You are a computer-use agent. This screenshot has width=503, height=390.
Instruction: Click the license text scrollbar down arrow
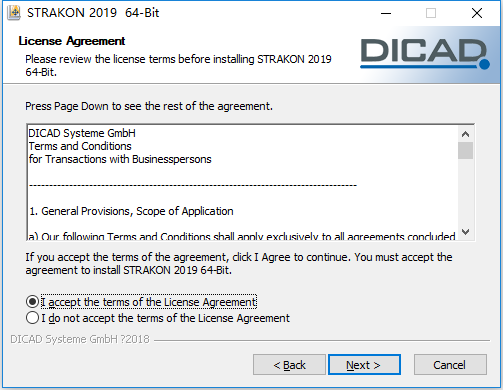point(465,231)
